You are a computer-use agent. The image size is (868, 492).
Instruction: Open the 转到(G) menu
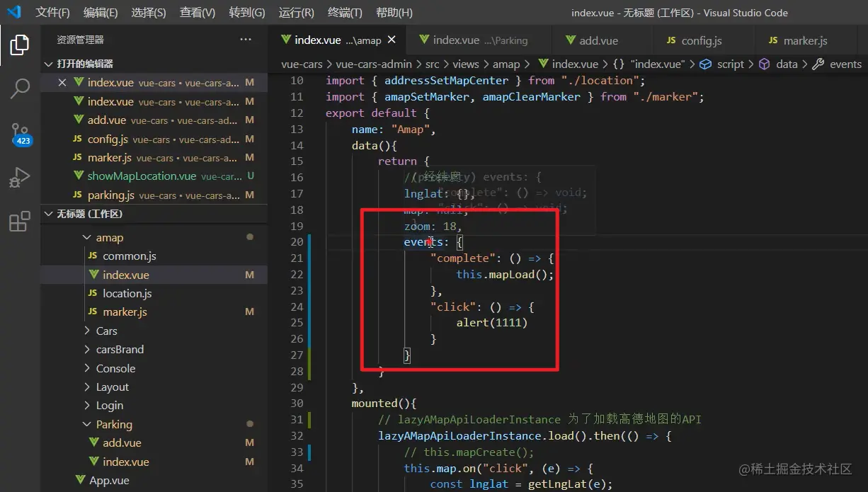point(247,13)
